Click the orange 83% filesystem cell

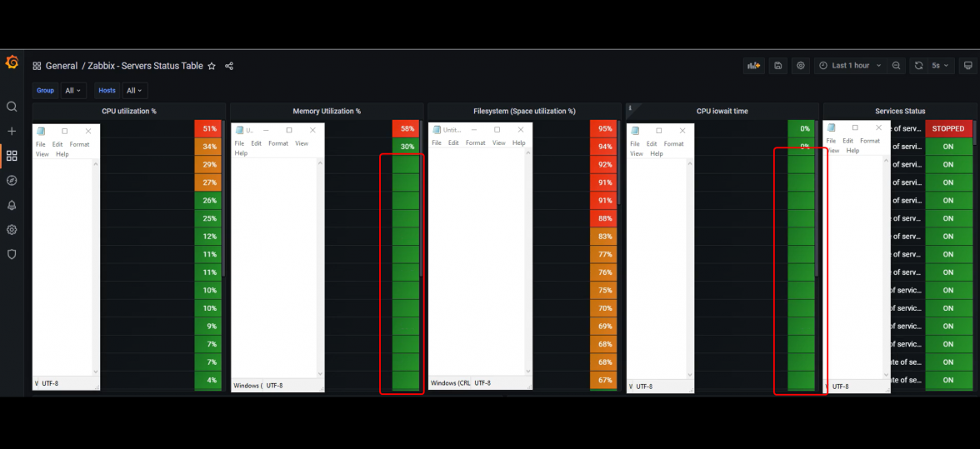(x=603, y=237)
